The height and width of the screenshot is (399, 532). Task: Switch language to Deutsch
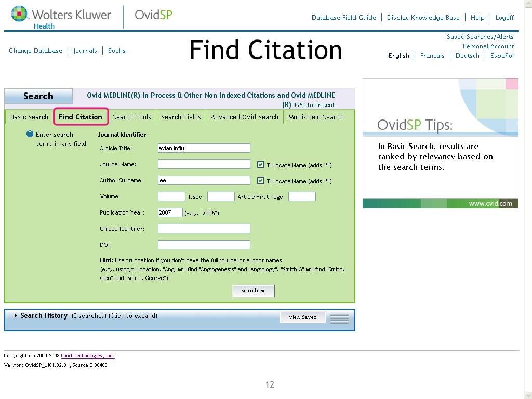pyautogui.click(x=467, y=55)
